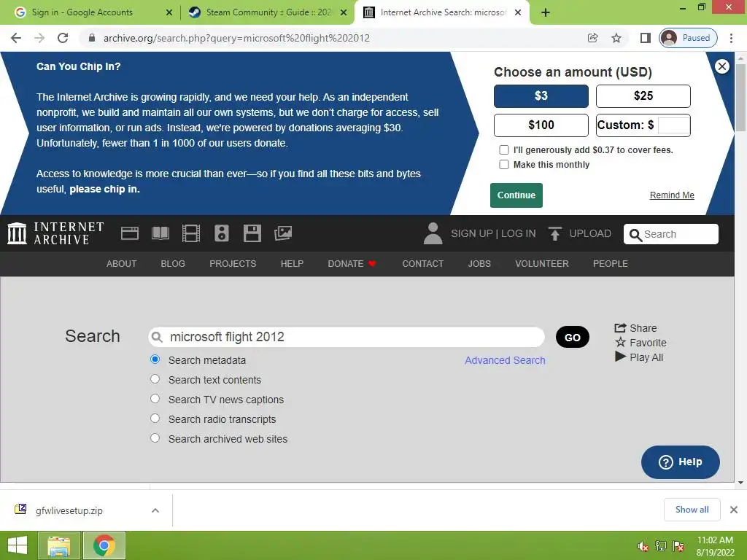Image resolution: width=747 pixels, height=560 pixels.
Task: Click the muted volume tray icon
Action: coord(643,546)
